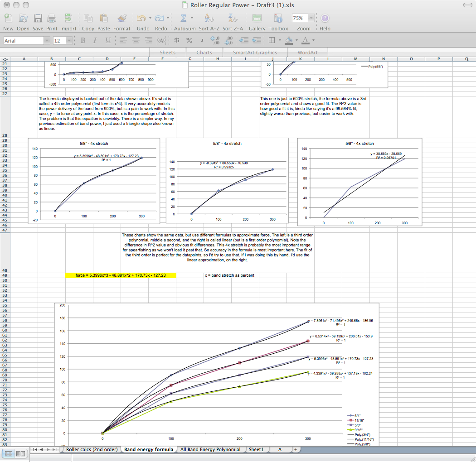This screenshot has height=462, width=476.
Task: Create a new workbook with New icon
Action: (8, 19)
